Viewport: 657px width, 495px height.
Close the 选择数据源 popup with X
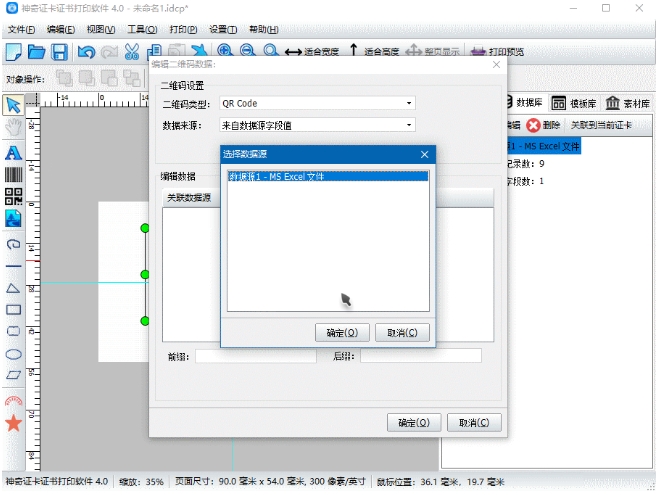click(x=424, y=154)
